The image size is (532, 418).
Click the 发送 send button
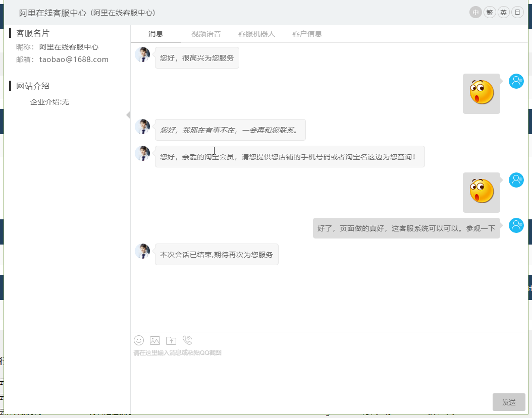509,402
